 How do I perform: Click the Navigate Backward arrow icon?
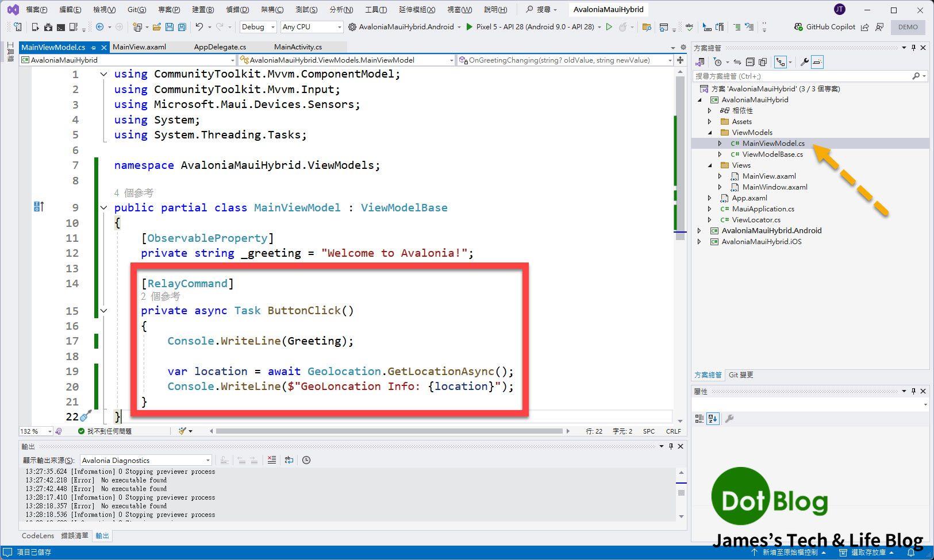pos(100,27)
